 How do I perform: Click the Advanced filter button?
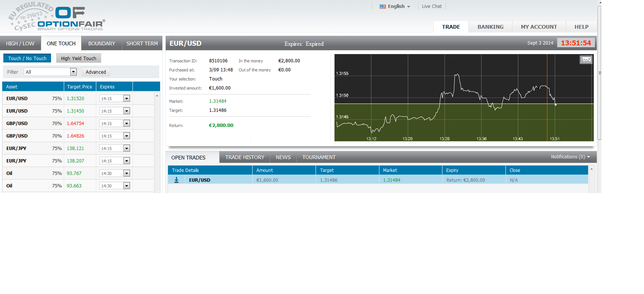[x=96, y=72]
